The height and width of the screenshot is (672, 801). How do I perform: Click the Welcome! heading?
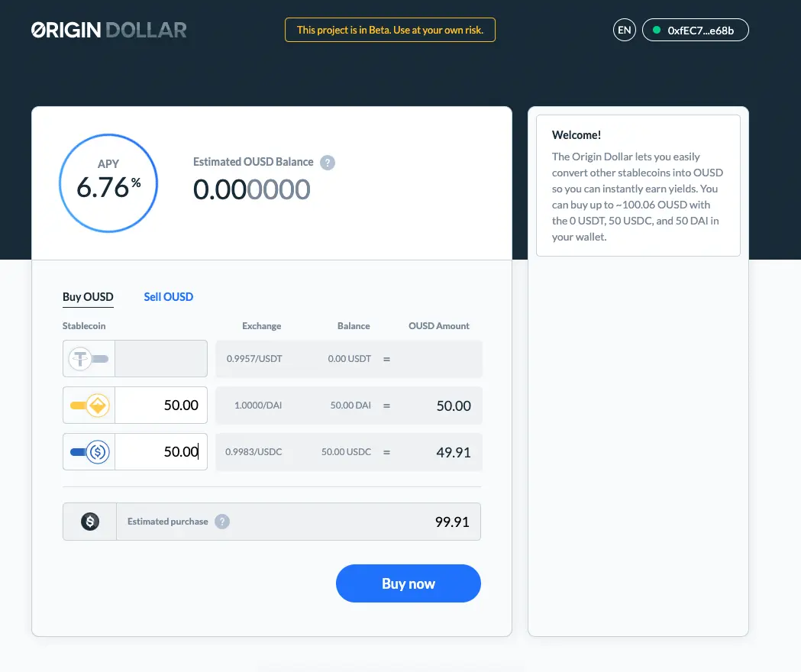pyautogui.click(x=577, y=135)
